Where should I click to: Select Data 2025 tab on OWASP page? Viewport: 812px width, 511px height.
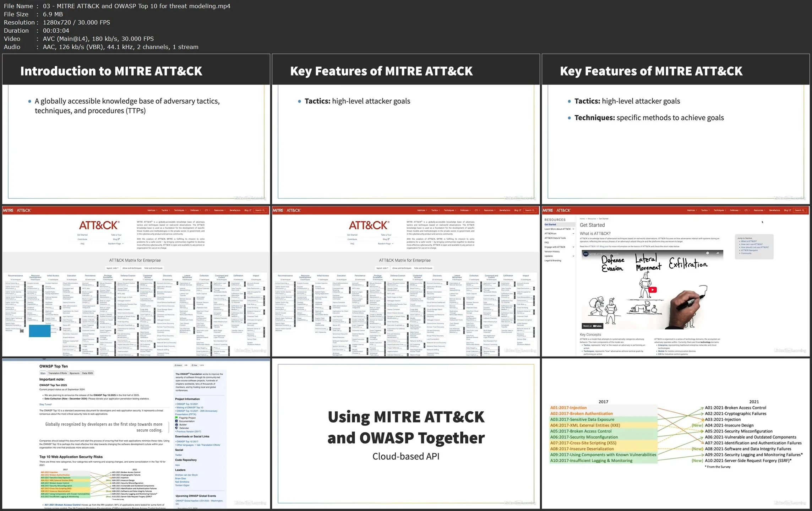coord(87,373)
